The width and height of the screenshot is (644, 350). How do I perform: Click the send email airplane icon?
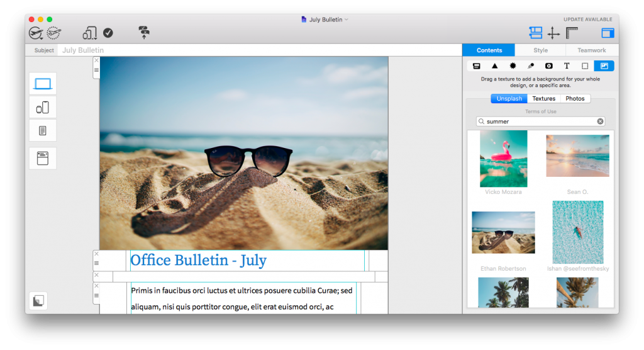(x=36, y=33)
